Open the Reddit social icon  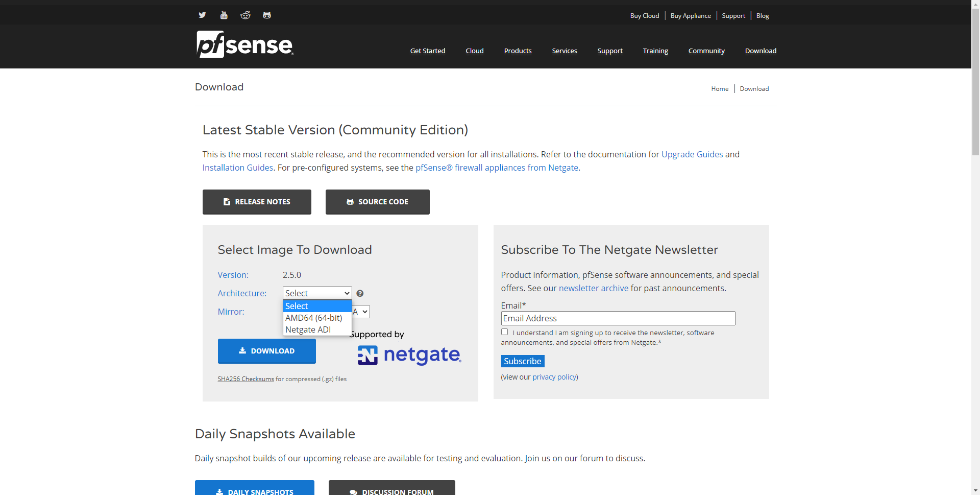pos(246,15)
